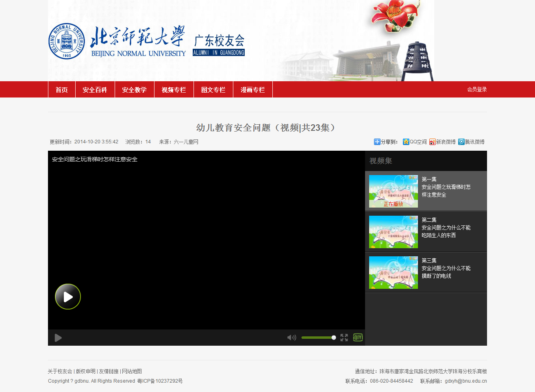Open the 漫画专栏 navigation tab
This screenshot has height=392, width=535.
pos(252,90)
